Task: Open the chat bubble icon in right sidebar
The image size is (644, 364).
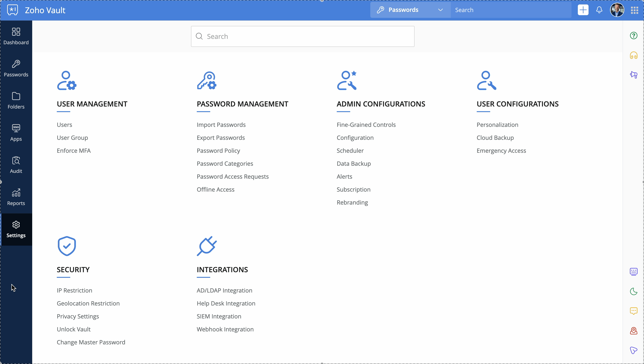Action: pos(633,311)
